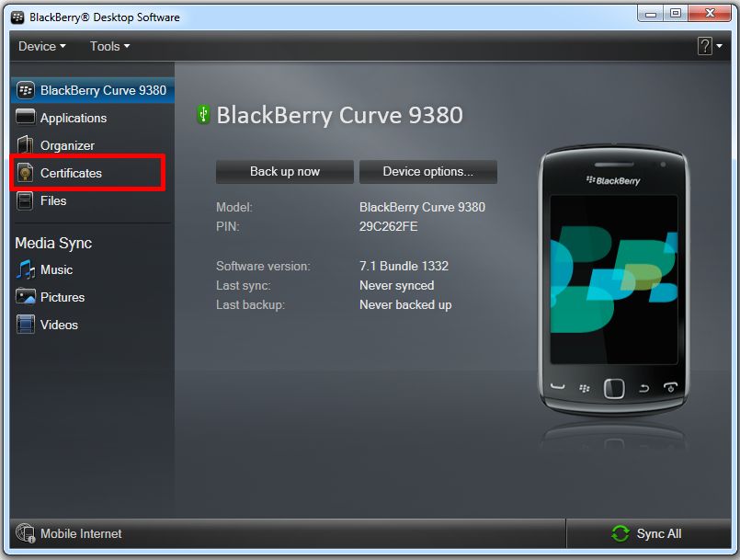Click the Last sync Never synced text
Screen dimensions: 740x560
(397, 286)
